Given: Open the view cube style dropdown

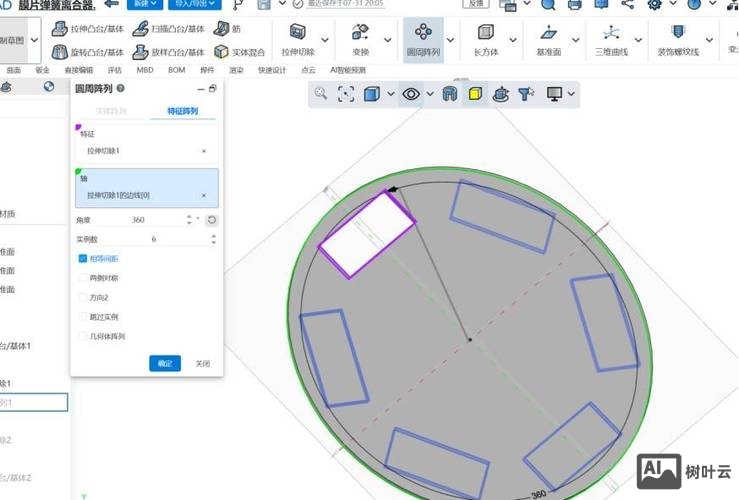Looking at the screenshot, I should [390, 94].
